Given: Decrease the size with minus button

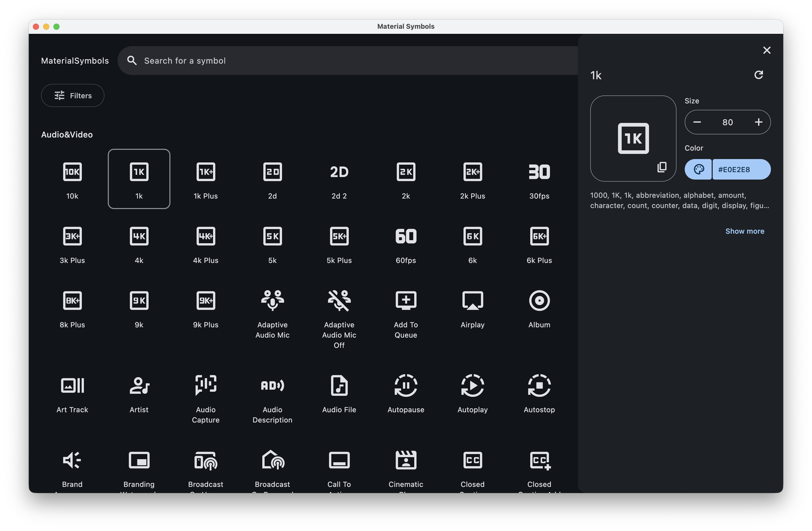Looking at the screenshot, I should [x=697, y=122].
